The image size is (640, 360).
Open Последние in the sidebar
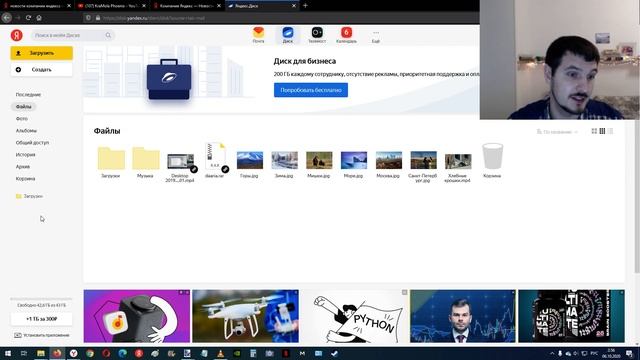click(x=28, y=95)
